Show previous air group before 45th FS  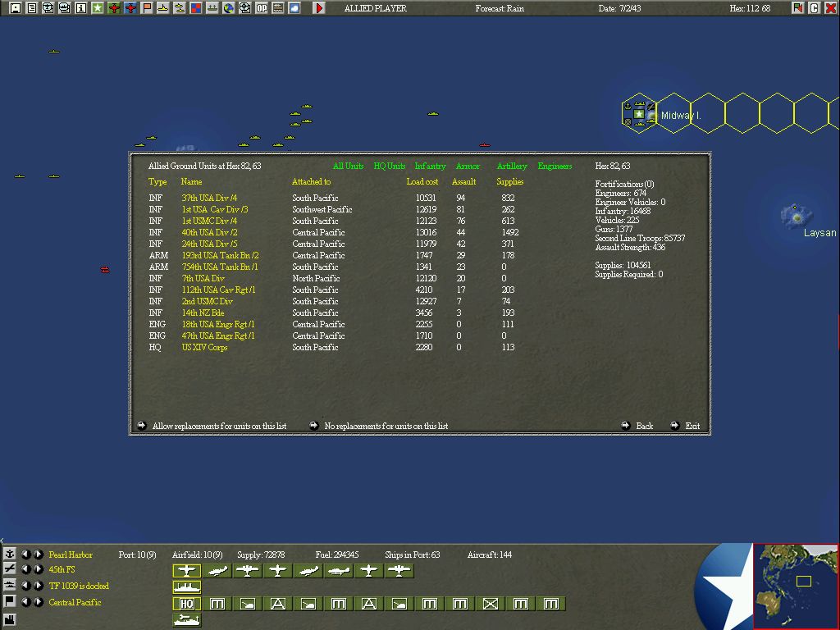25,569
